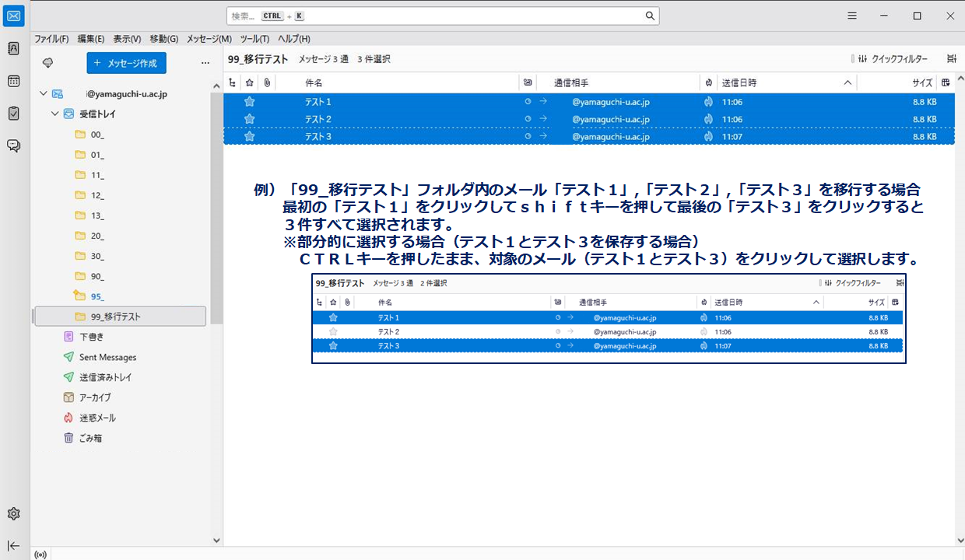Collapse the 受信トレイ folder

point(54,114)
